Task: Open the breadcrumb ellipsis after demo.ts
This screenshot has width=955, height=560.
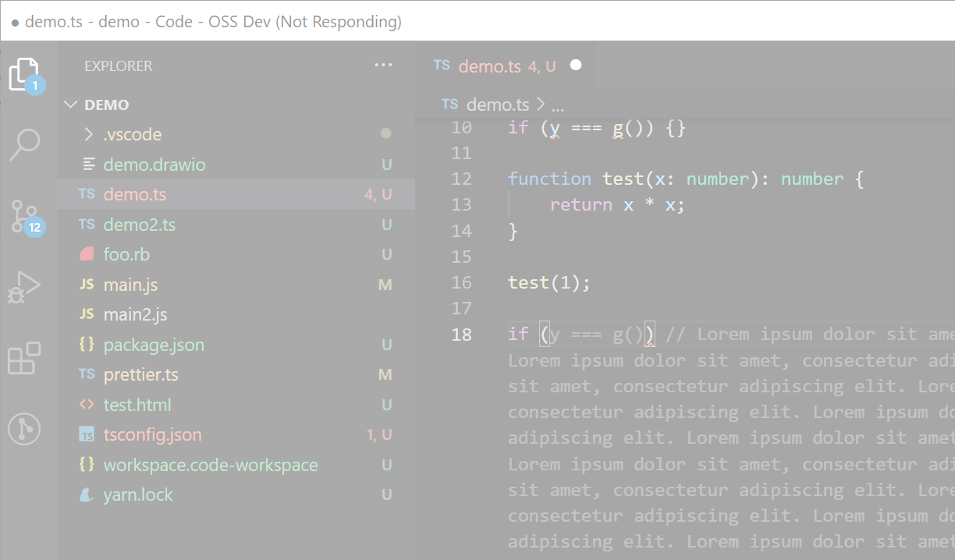Action: pos(556,104)
